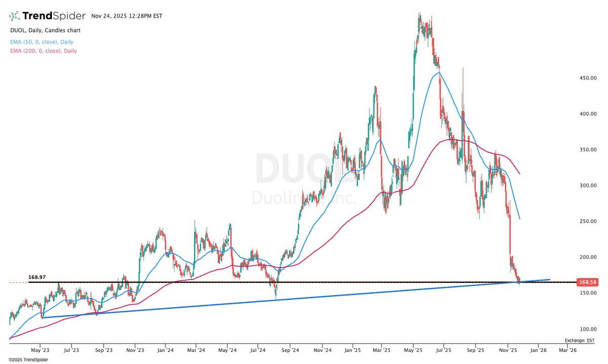Click the 450.00 price axis label
Image resolution: width=608 pixels, height=364 pixels.
588,78
